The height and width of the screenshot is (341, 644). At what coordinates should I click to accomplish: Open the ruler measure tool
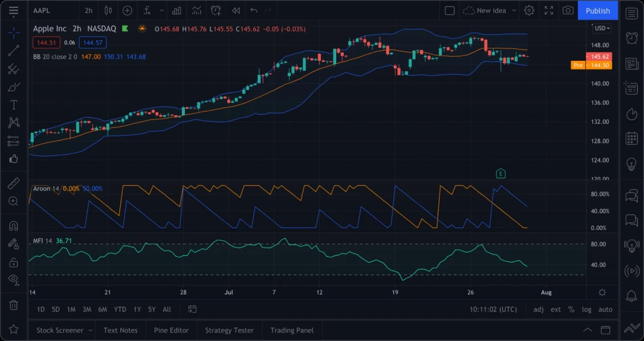14,183
